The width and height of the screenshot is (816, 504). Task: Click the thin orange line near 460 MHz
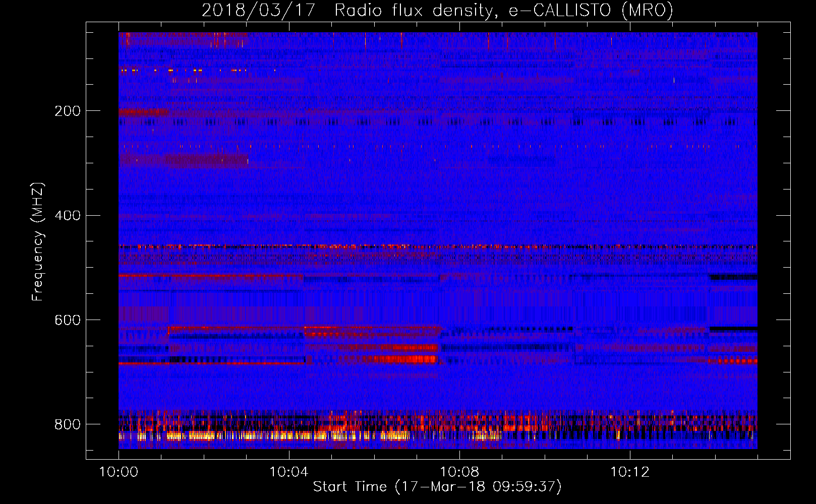[438, 246]
